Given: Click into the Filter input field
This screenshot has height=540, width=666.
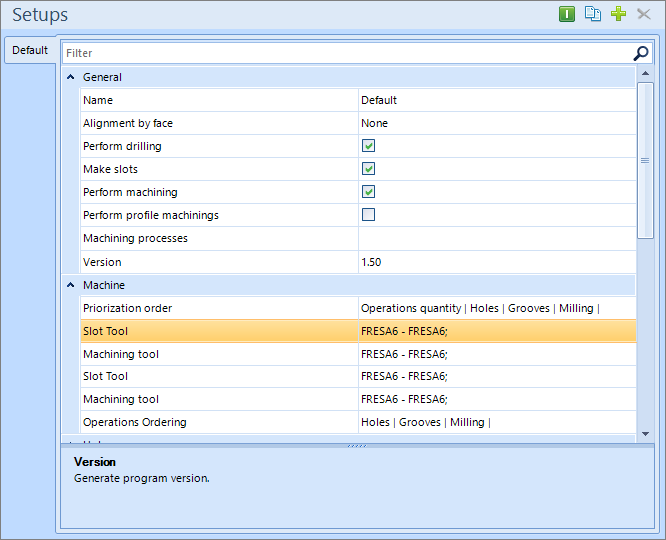Looking at the screenshot, I should (x=347, y=53).
